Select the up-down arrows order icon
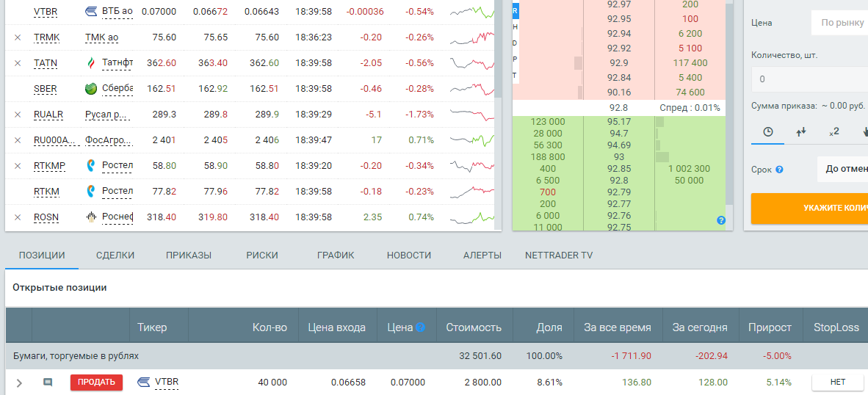Viewport: 868px width, 395px height. (x=801, y=131)
